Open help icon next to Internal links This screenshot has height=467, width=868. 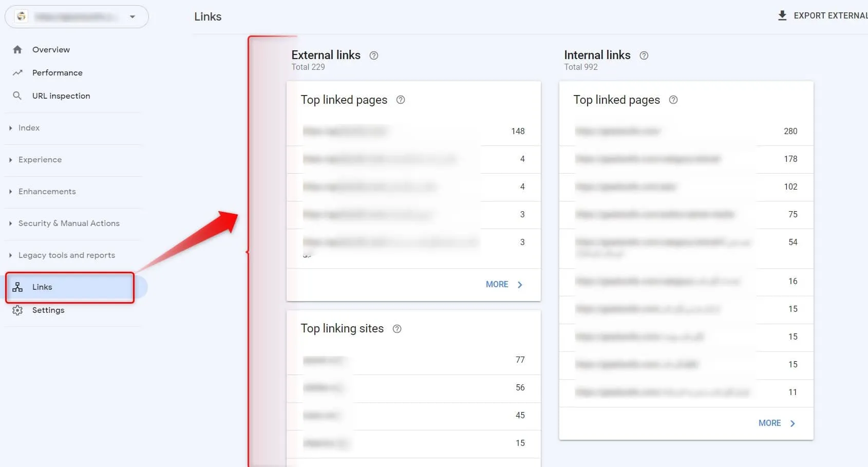644,55
